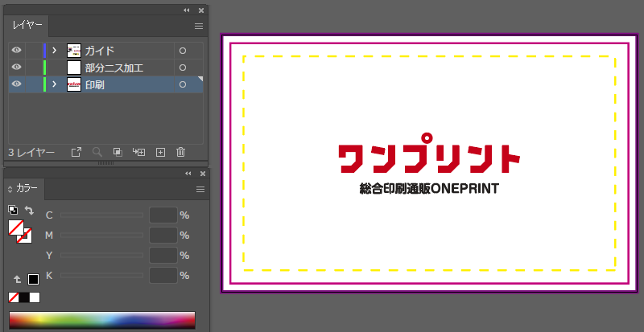This screenshot has width=644, height=332.
Task: Make or release clipping mask icon
Action: (x=118, y=152)
